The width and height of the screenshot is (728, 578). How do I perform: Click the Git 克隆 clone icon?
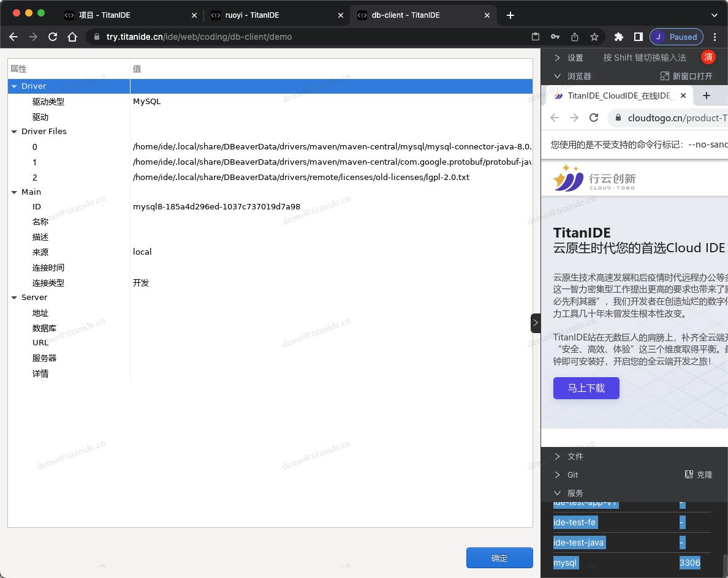[x=689, y=475]
